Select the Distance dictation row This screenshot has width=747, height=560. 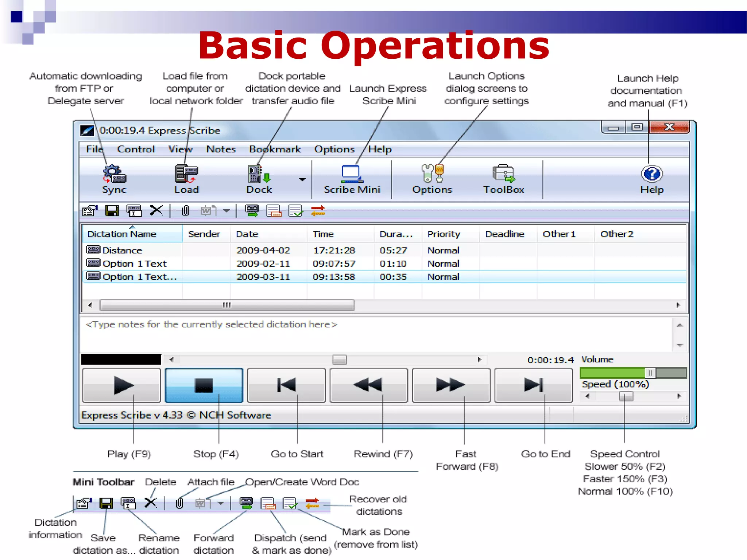pyautogui.click(x=384, y=250)
